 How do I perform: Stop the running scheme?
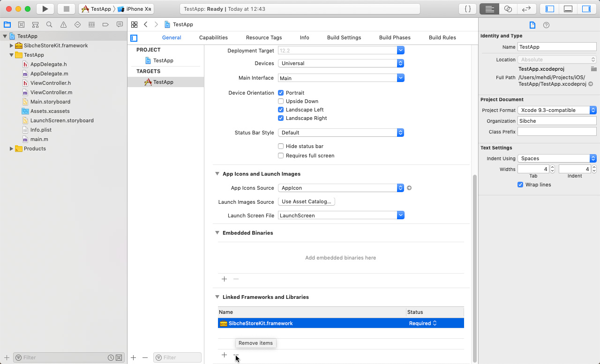point(66,9)
